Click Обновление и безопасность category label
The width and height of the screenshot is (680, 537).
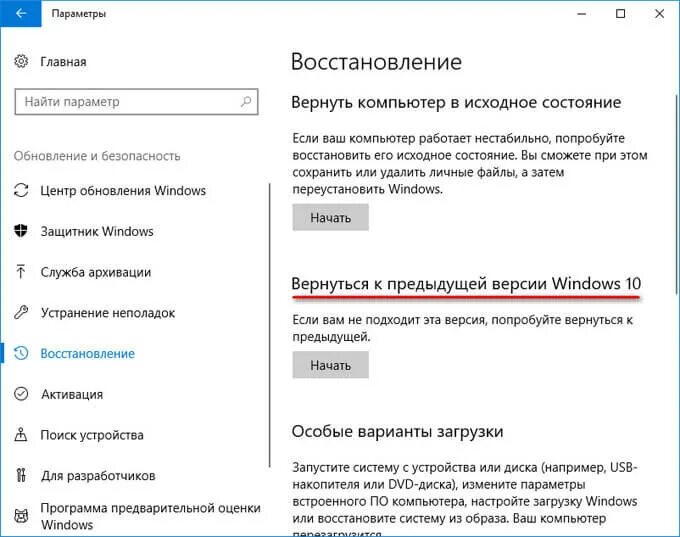(97, 156)
